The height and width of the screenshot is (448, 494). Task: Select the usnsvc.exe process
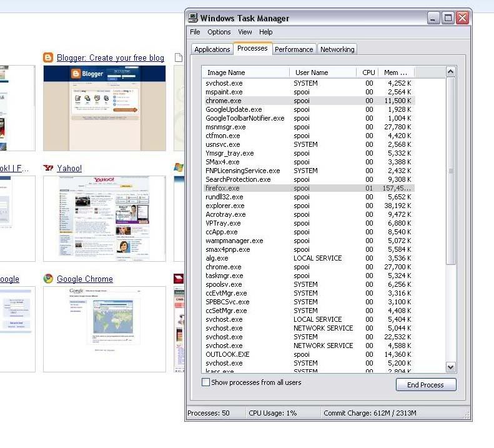(x=309, y=144)
